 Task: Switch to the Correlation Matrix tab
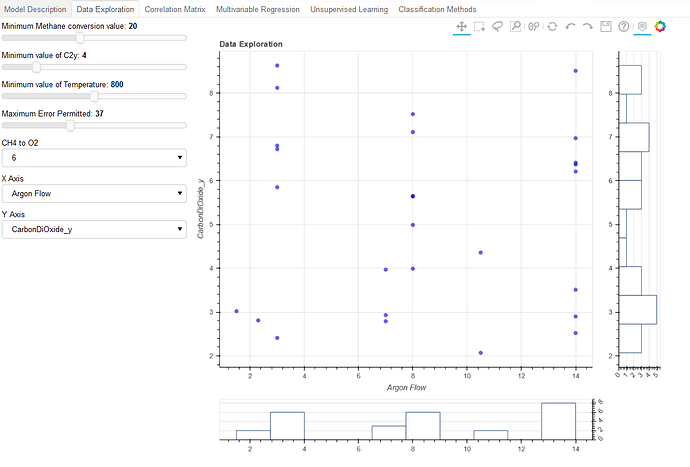(x=175, y=9)
